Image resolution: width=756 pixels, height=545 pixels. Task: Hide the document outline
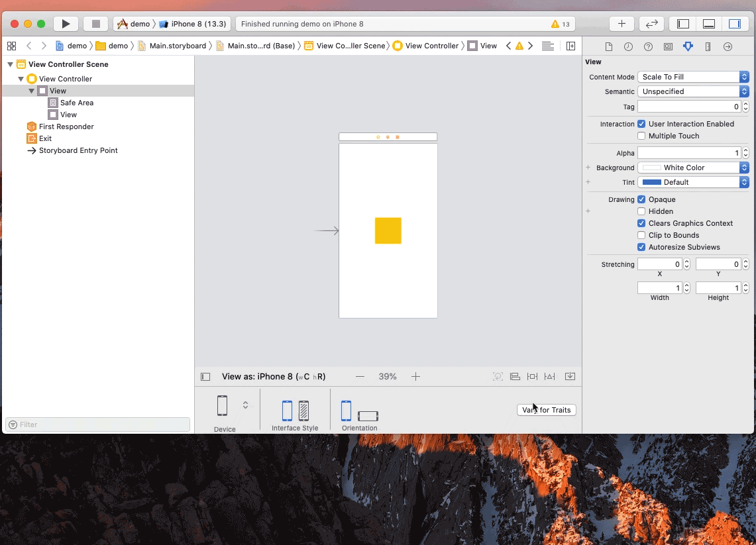(x=205, y=377)
